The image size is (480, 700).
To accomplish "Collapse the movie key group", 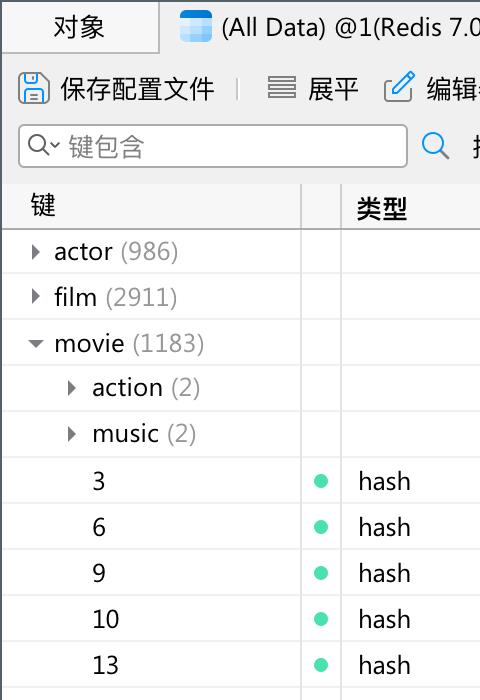I will point(36,344).
